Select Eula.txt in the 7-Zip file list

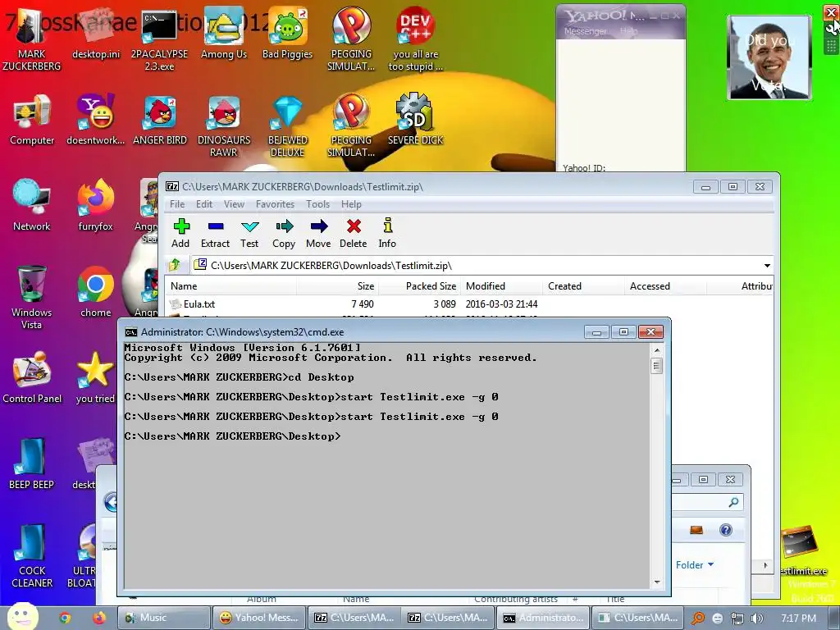[199, 304]
